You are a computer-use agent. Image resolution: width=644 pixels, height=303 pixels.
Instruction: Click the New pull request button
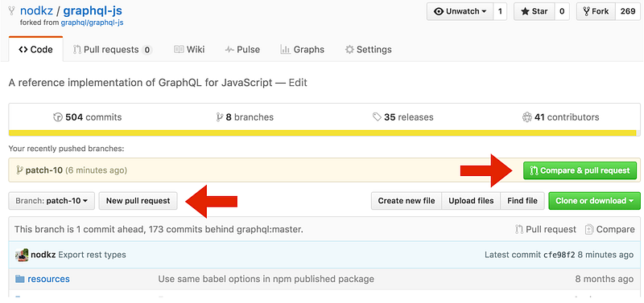pos(138,201)
